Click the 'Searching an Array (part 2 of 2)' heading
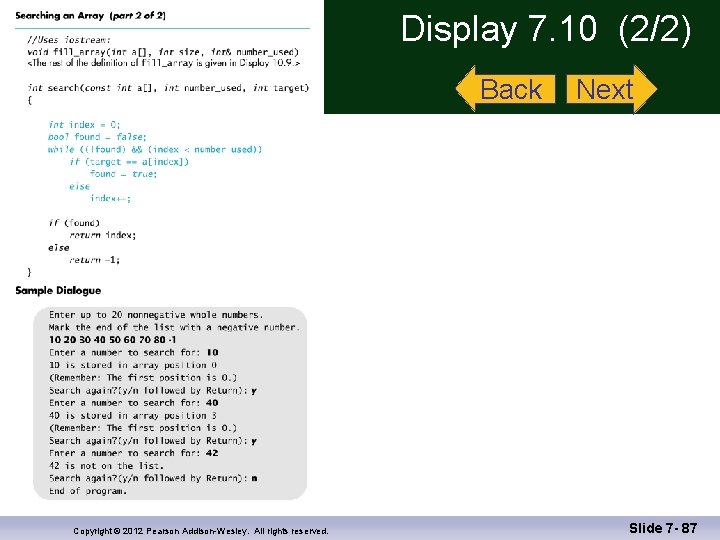 90,16
